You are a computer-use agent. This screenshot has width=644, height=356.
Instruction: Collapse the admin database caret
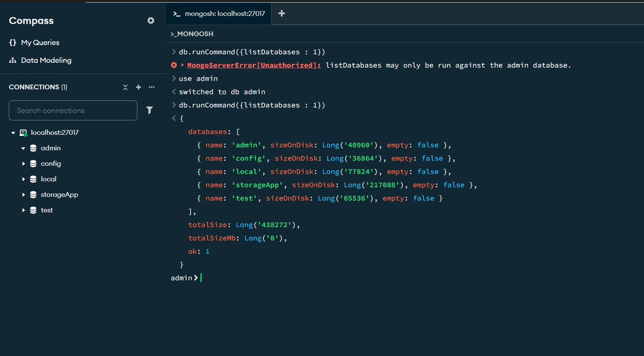click(24, 148)
